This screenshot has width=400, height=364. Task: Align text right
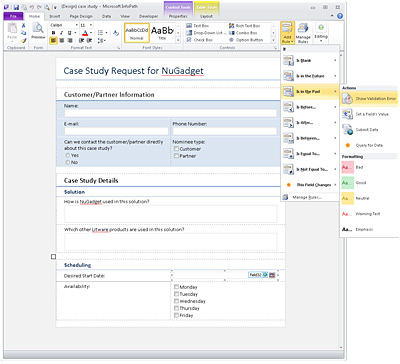(x=70, y=41)
